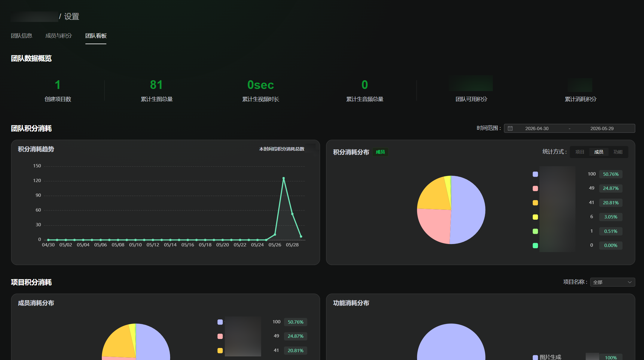Click the orange swatch in 成员消耗分布 legend

click(220, 351)
